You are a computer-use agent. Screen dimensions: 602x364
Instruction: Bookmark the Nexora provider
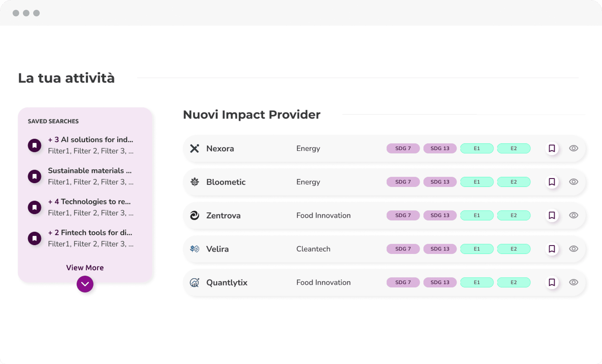552,148
